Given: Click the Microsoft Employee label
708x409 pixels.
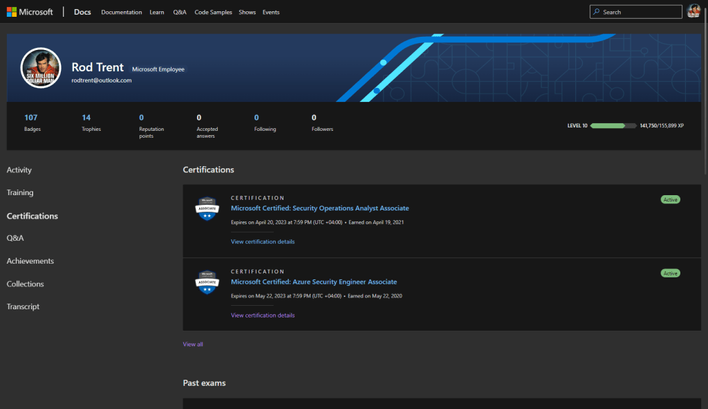Looking at the screenshot, I should point(158,69).
